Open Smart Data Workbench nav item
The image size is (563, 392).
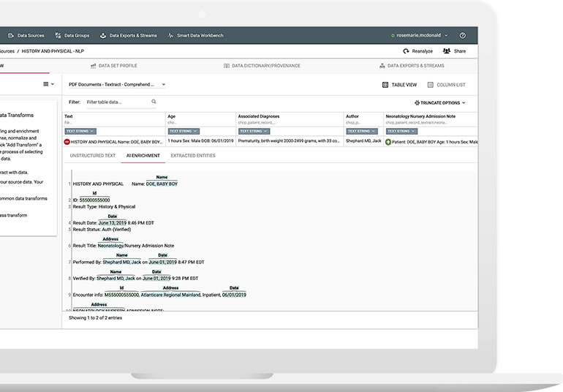pos(196,36)
